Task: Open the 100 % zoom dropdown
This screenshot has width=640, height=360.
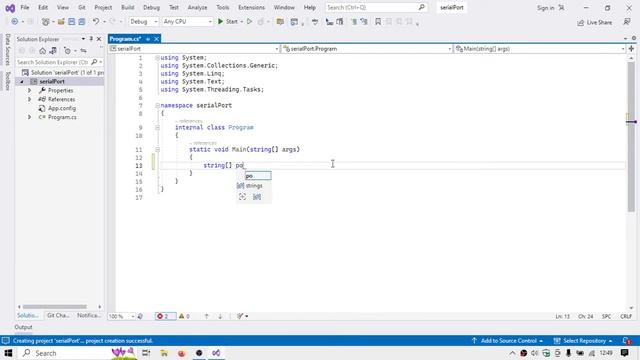Action: [x=121, y=316]
